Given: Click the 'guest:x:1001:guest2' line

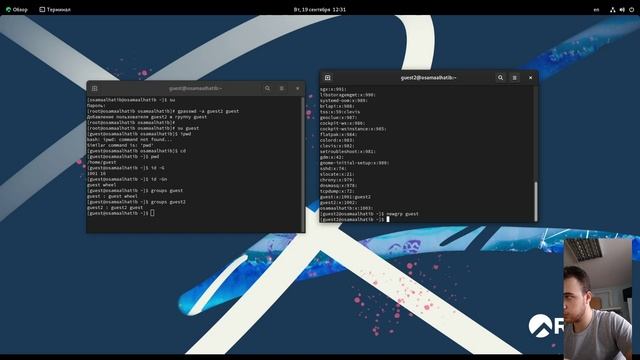Looking at the screenshot, I should point(345,197).
